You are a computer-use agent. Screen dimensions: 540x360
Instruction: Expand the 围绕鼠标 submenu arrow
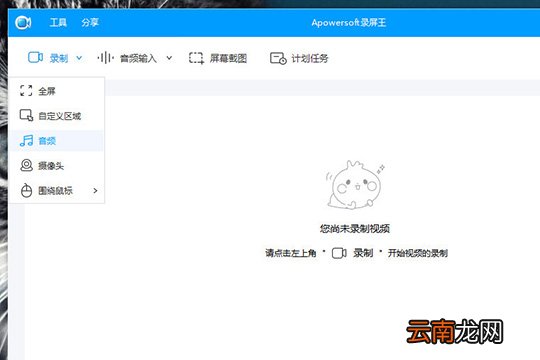pyautogui.click(x=95, y=190)
